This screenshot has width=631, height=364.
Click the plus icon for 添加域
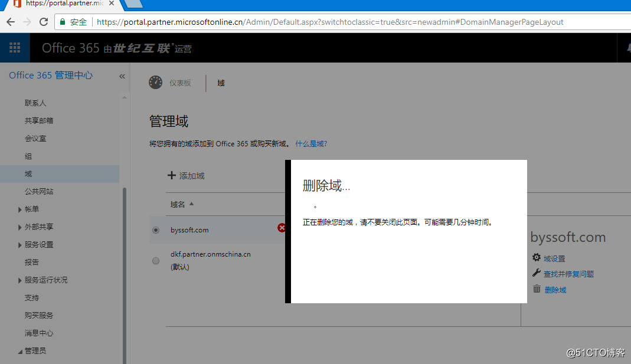172,175
